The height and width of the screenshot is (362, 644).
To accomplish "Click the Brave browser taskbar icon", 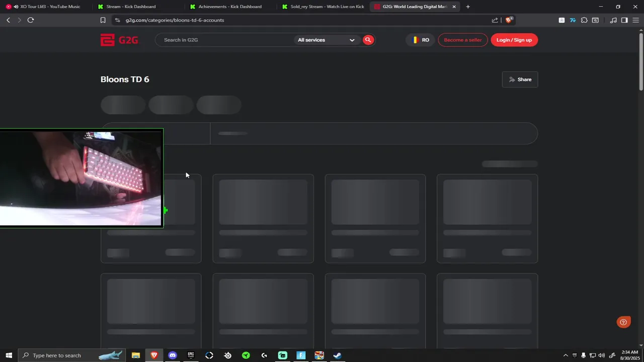I will [154, 355].
